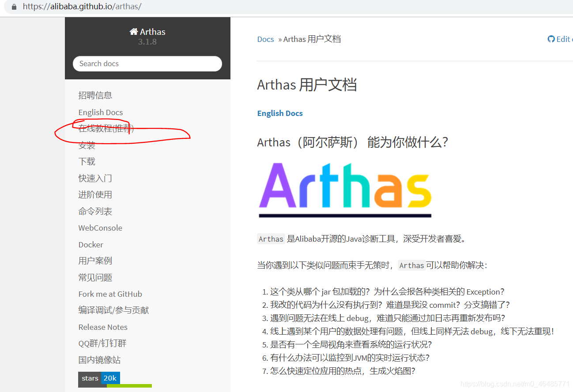Click the GitHub icon next to Edit

[551, 39]
